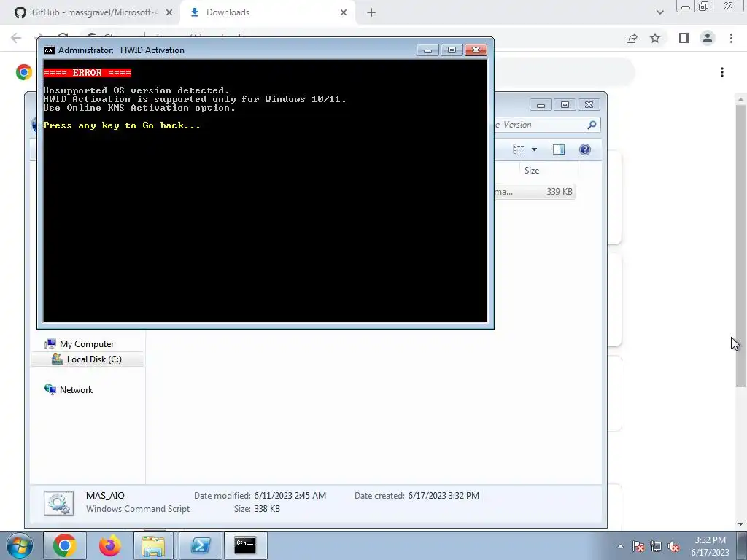Click Date modified value 6/11/2023 2:45 AM

(x=290, y=496)
